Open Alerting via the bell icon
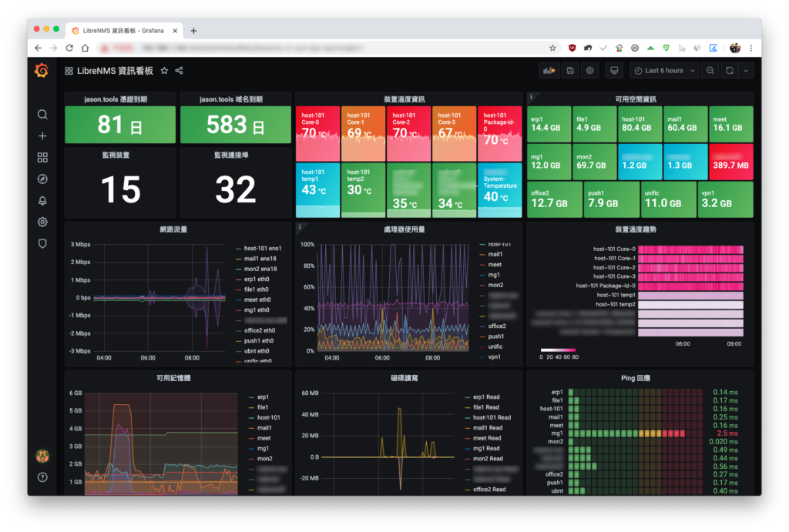This screenshot has width=789, height=532. (43, 201)
